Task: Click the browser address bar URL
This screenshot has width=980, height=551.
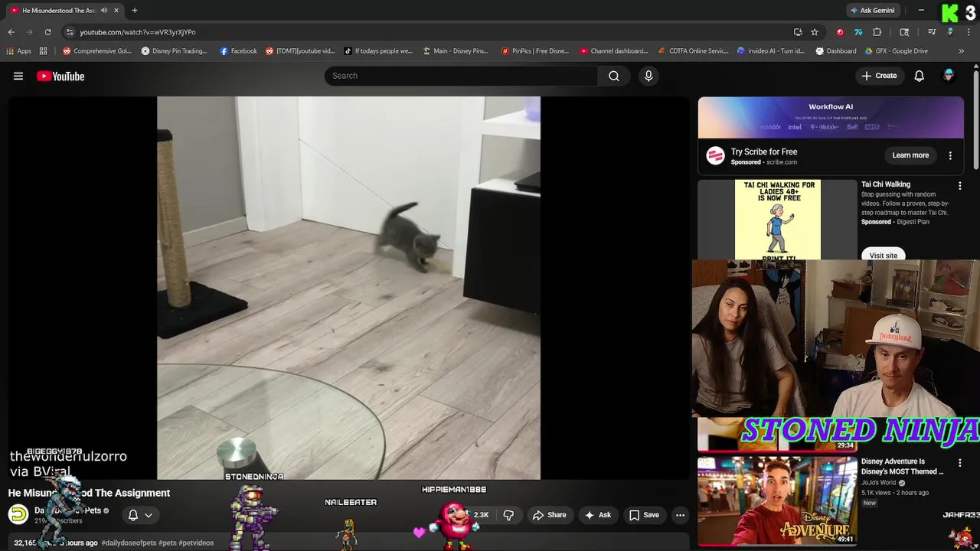Action: (138, 32)
